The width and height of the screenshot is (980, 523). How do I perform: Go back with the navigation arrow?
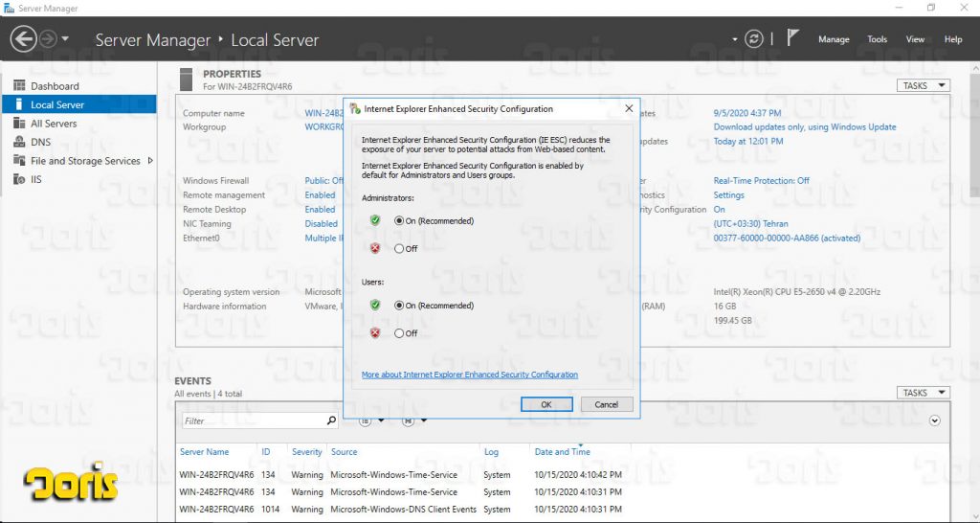pyautogui.click(x=23, y=39)
